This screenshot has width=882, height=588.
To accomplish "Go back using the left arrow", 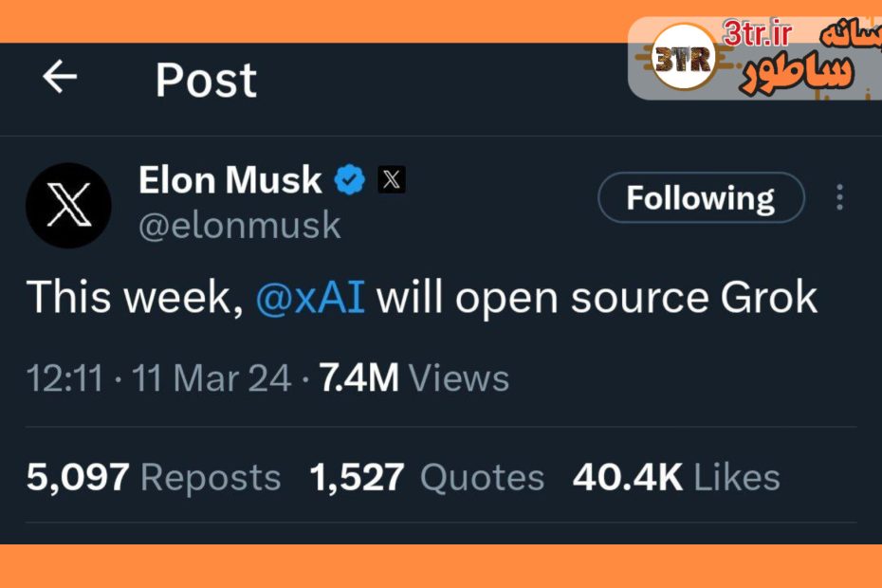I will click(60, 78).
